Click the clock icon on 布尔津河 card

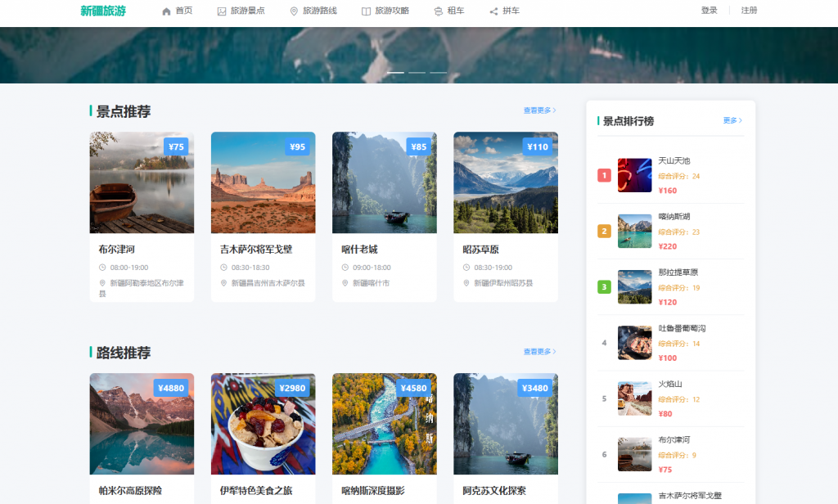click(102, 268)
